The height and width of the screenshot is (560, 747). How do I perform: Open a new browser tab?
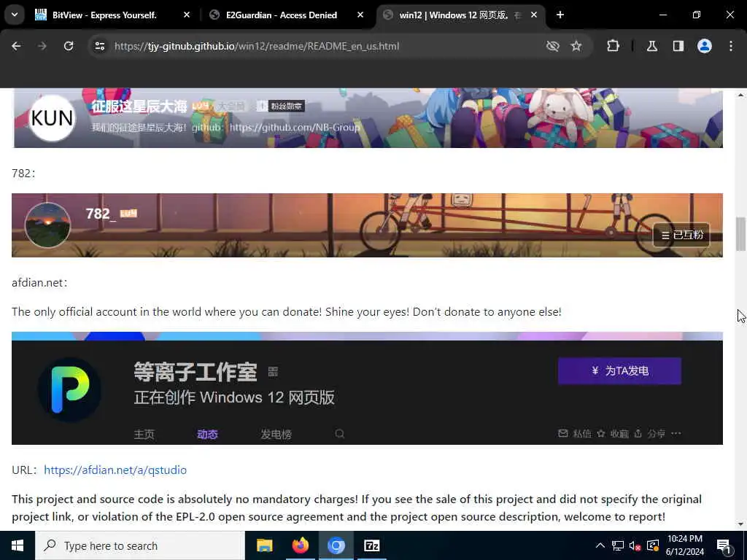[x=560, y=15]
